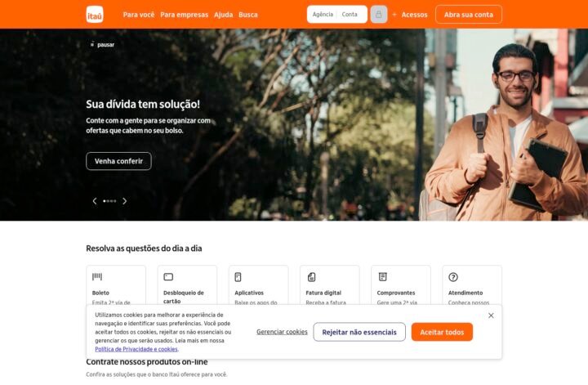The image size is (588, 385).
Task: Click the Ajuda menu item
Action: tap(224, 15)
